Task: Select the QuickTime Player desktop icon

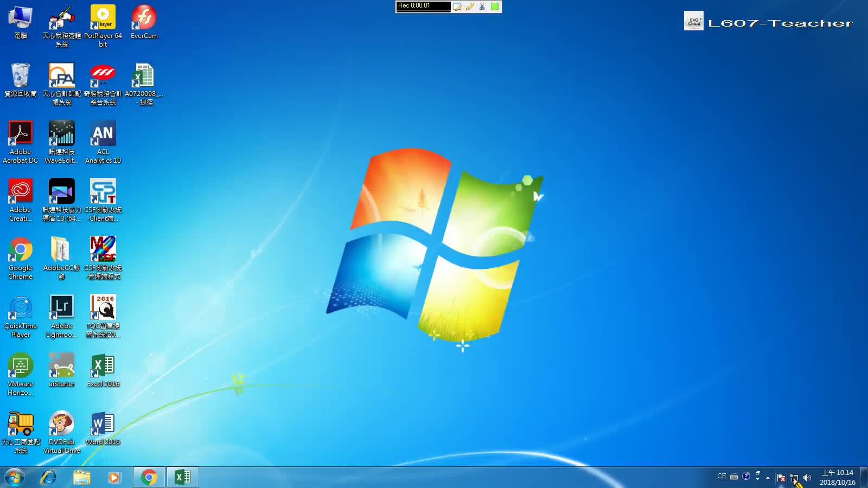Action: click(21, 317)
